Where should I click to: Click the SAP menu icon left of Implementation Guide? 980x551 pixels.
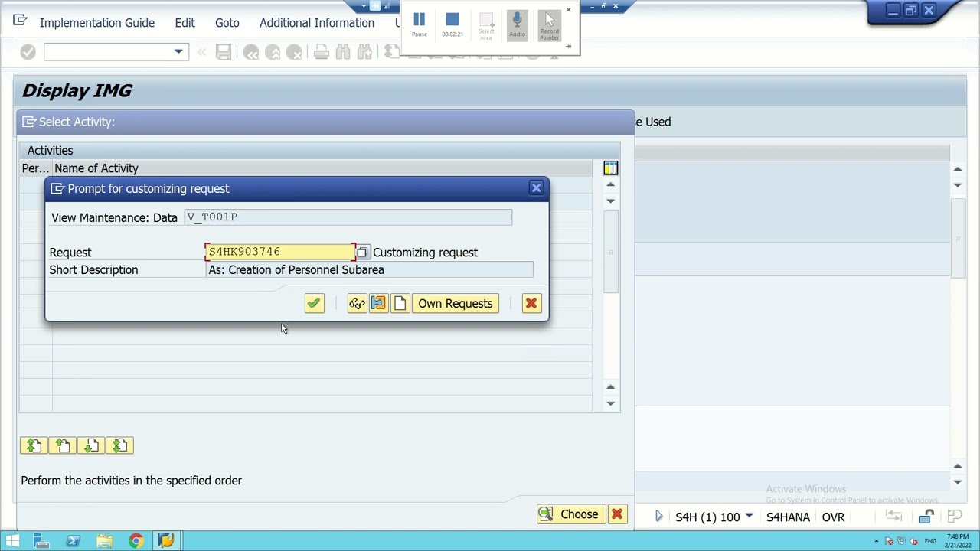point(20,21)
